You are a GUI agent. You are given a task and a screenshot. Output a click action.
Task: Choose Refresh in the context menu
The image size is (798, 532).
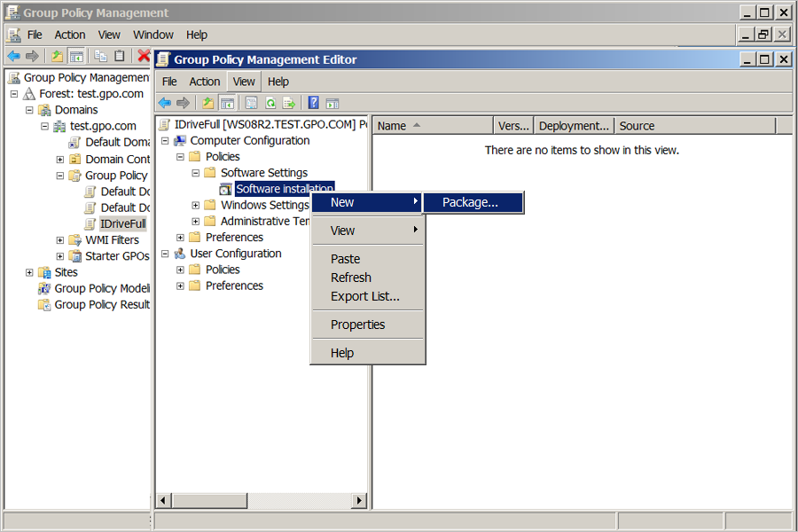tap(367, 278)
